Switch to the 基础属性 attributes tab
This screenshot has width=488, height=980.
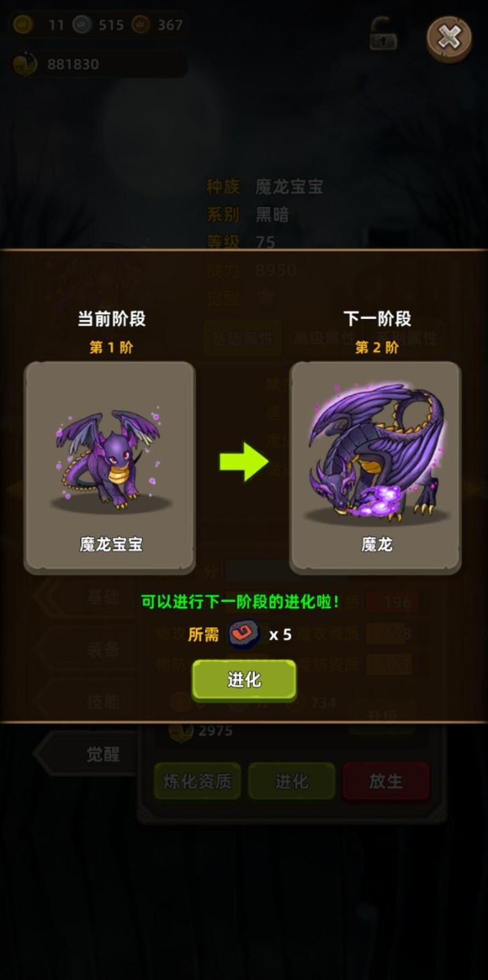pyautogui.click(x=242, y=337)
